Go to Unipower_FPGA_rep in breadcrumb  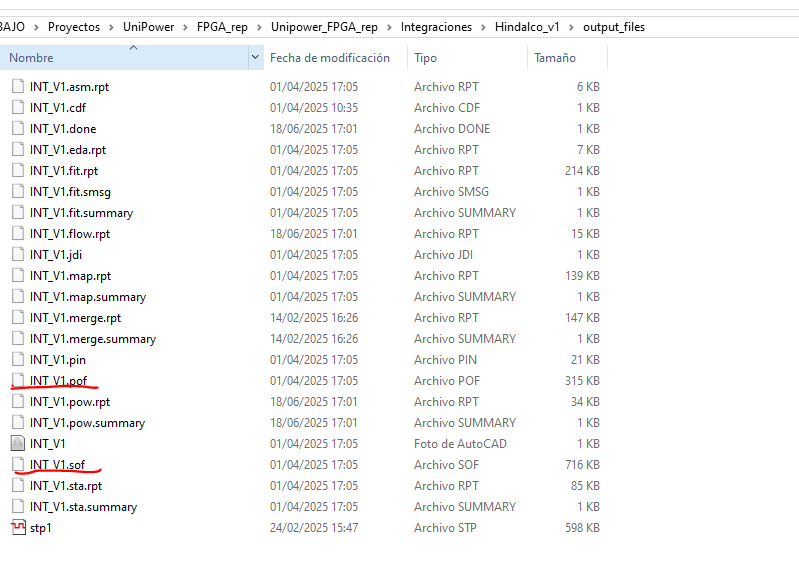tap(324, 27)
